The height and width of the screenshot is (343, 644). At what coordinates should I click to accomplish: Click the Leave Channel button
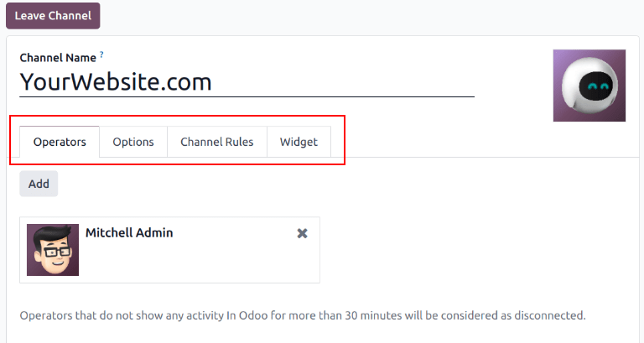[53, 16]
